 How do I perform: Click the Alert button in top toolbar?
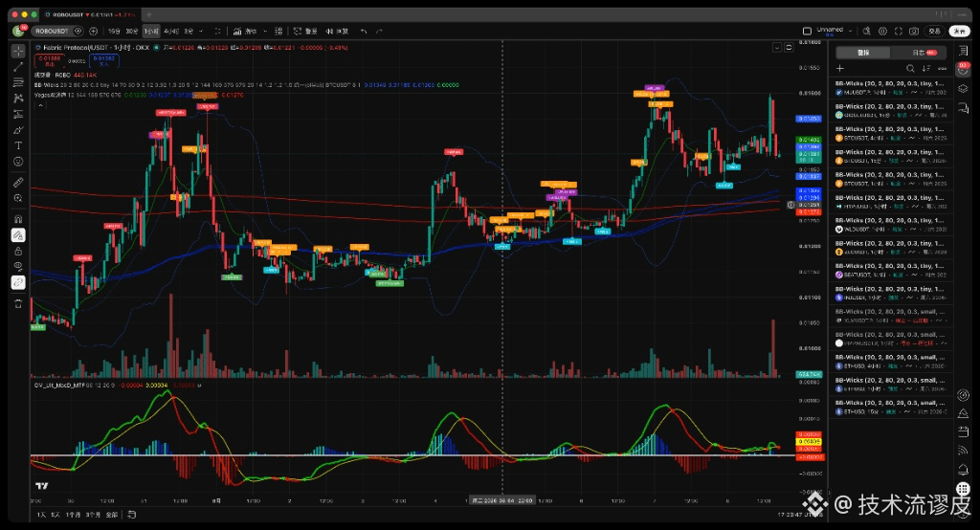[305, 31]
